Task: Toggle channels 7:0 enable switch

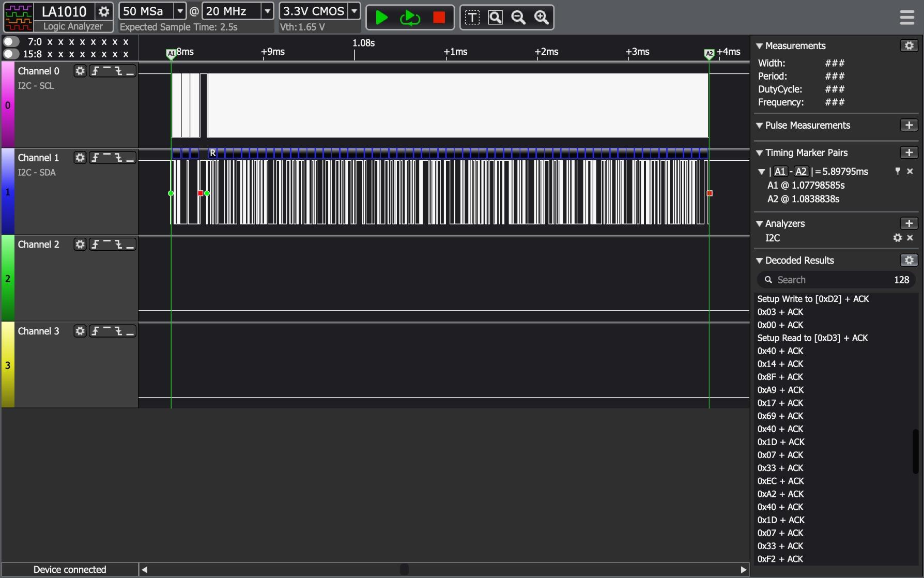Action: tap(11, 41)
